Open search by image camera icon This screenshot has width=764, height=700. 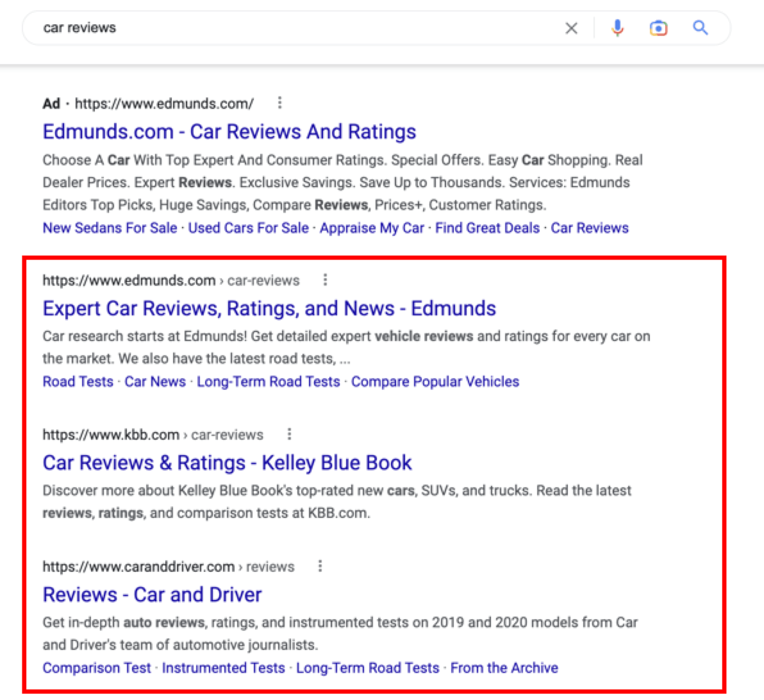658,28
